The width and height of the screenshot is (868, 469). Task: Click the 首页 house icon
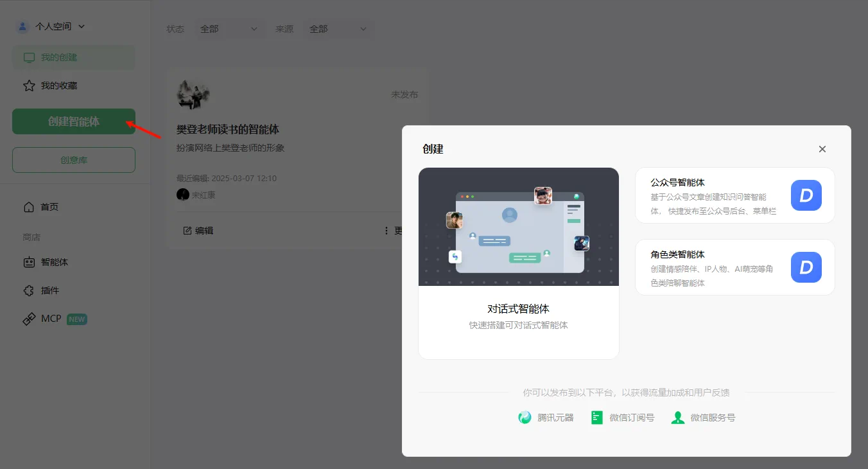pos(29,207)
